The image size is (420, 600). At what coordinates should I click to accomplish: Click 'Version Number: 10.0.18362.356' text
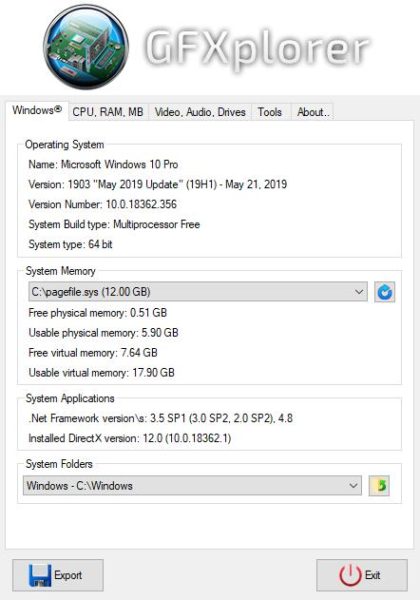pyautogui.click(x=103, y=204)
